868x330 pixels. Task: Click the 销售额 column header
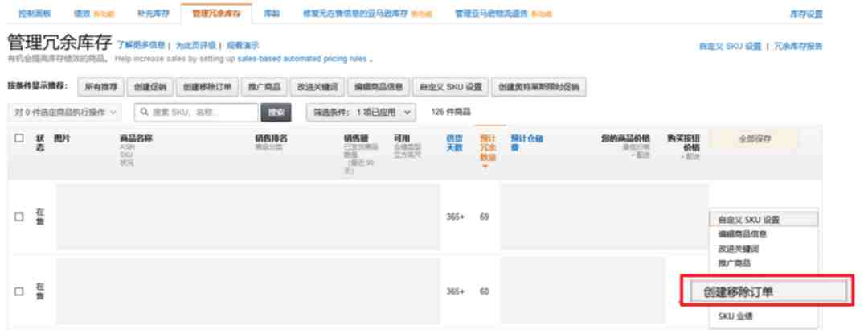(356, 138)
